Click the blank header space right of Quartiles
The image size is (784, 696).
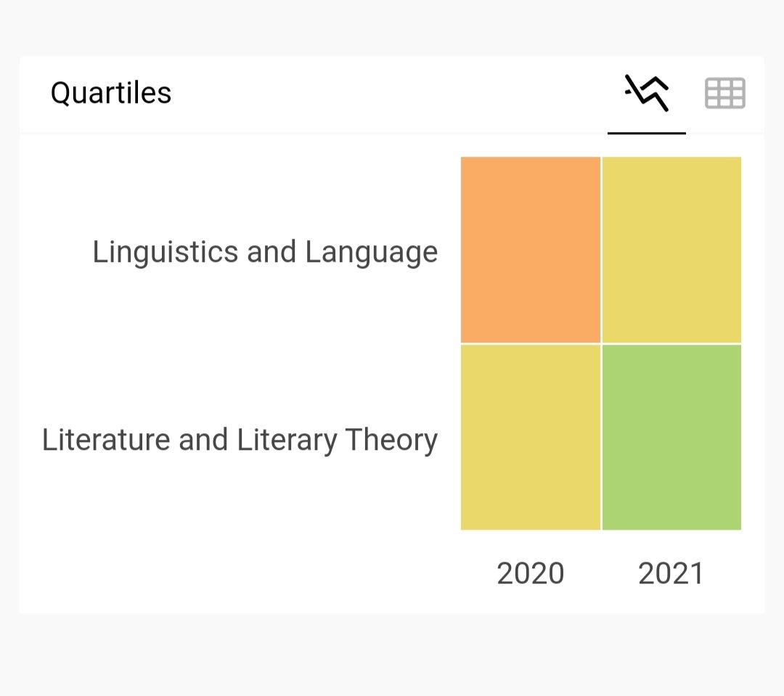pyautogui.click(x=390, y=94)
